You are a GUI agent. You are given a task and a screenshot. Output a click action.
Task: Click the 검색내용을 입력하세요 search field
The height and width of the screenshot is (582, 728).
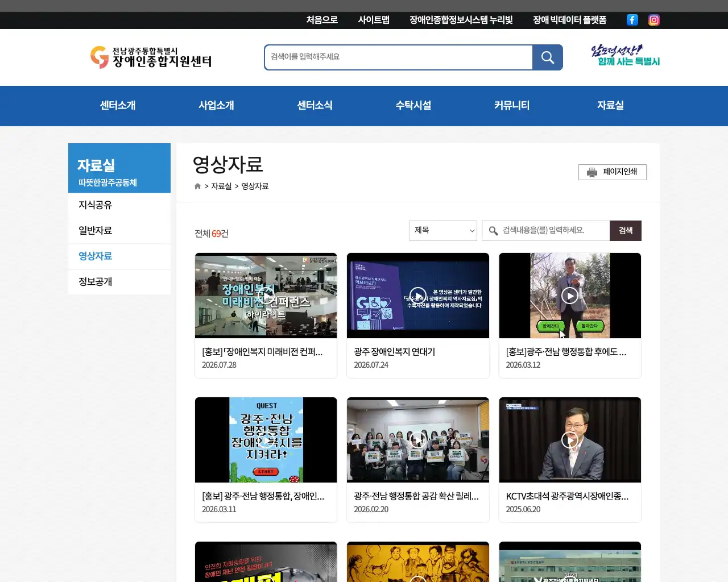(x=546, y=231)
